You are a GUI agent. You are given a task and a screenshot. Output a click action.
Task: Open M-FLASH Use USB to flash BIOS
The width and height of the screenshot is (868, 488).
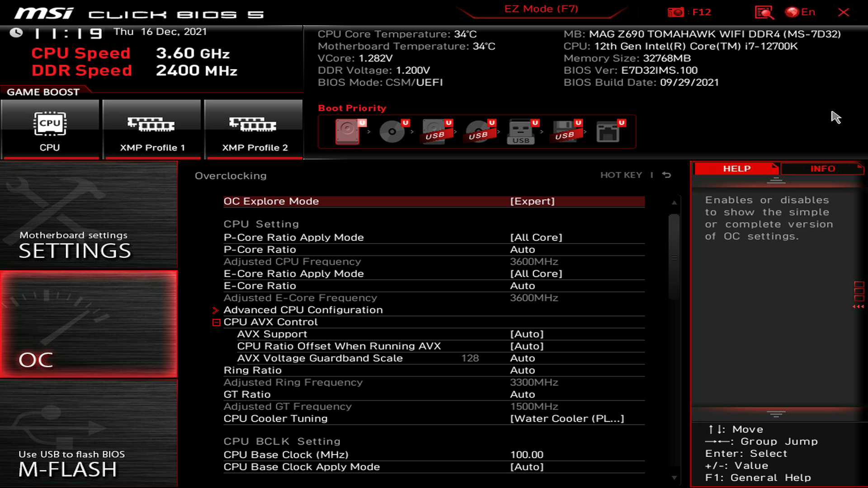click(x=89, y=433)
